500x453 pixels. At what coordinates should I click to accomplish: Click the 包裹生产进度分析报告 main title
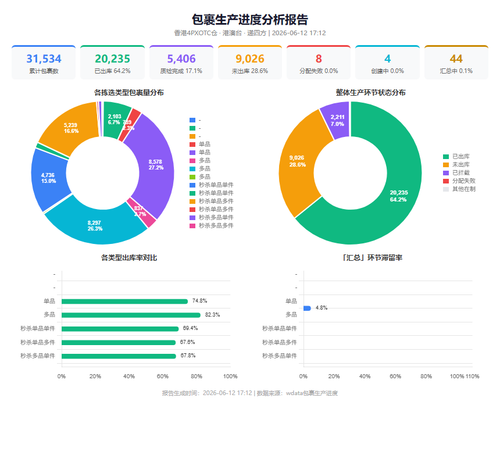coord(250,19)
